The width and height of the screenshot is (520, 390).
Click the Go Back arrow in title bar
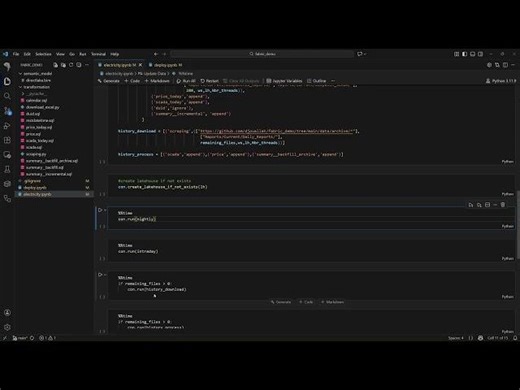(156, 54)
